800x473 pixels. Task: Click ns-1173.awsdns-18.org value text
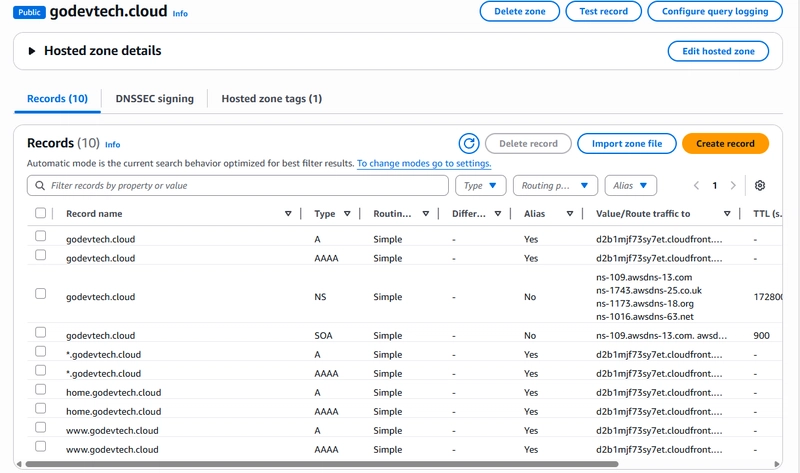644,304
